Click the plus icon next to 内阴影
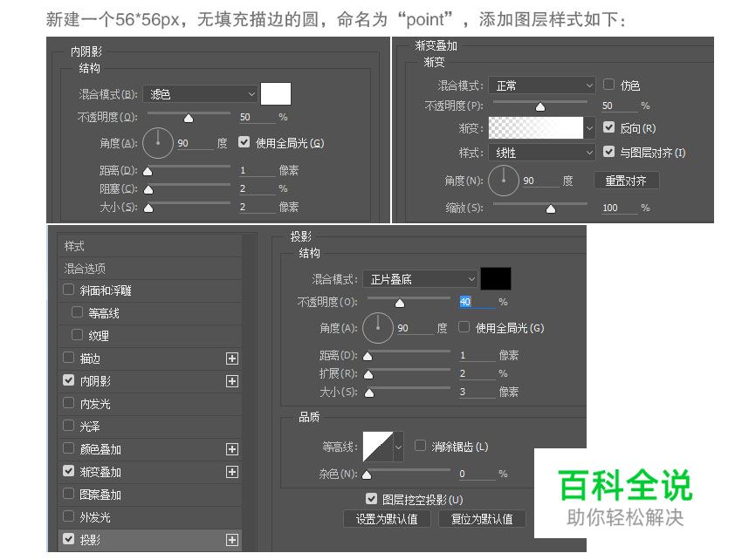Screen dimensions: 742x560 [231, 380]
